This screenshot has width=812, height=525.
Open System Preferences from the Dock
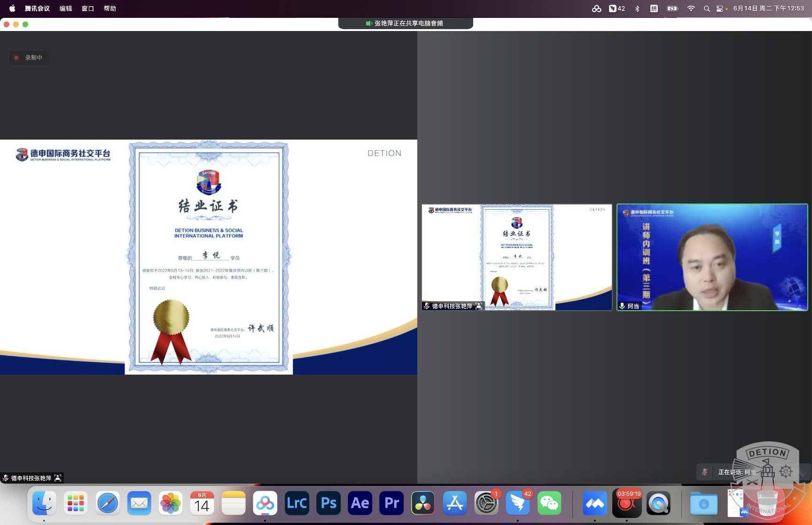486,503
